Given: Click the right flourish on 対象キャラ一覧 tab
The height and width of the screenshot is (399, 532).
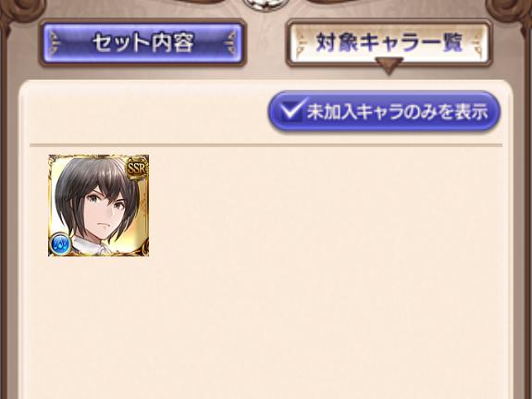Looking at the screenshot, I should coord(476,43).
